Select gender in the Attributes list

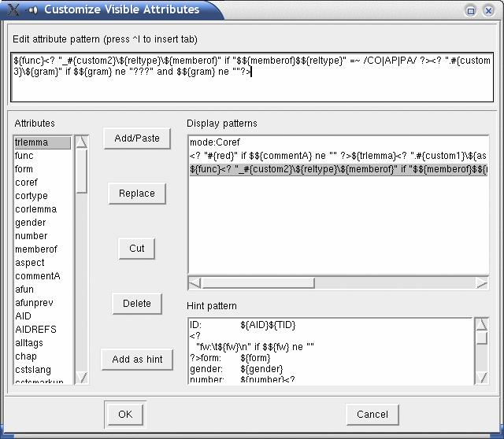[x=43, y=223]
